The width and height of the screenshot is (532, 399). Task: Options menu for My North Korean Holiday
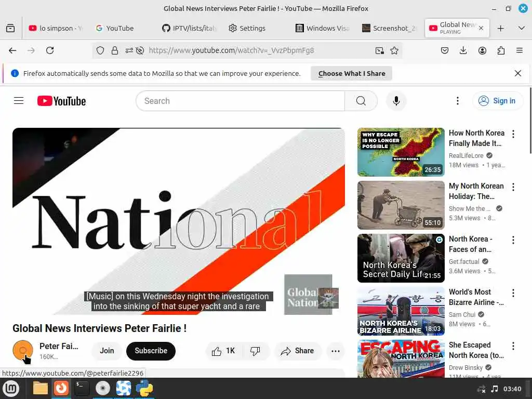513,187
